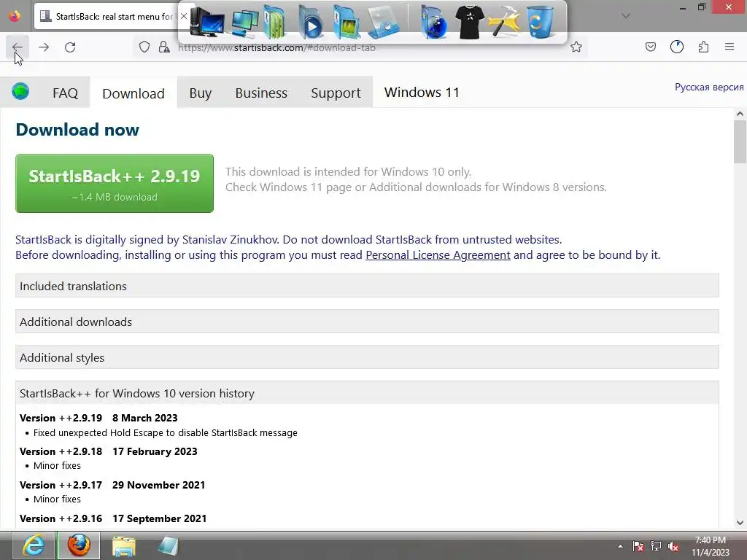The image size is (747, 560).
Task: Go back with the browser back arrow
Action: [x=18, y=47]
